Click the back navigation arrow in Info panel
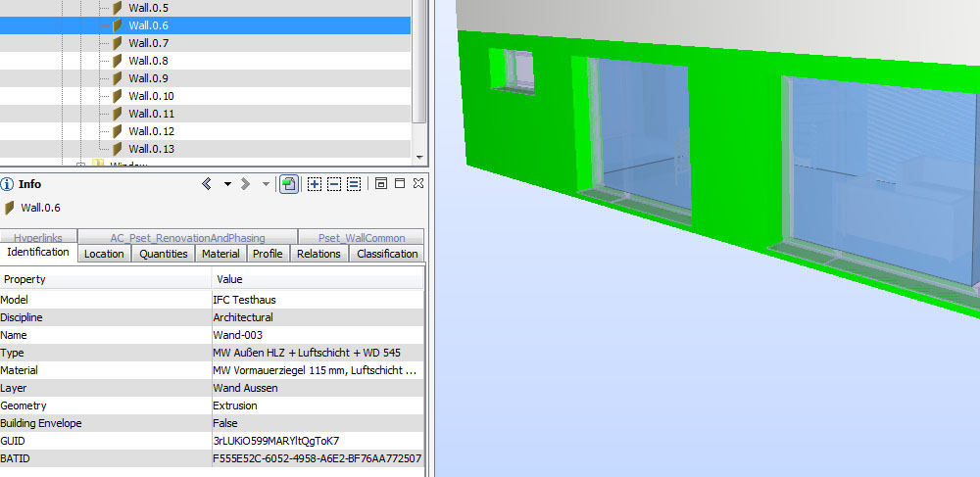The image size is (980, 477). point(207,184)
